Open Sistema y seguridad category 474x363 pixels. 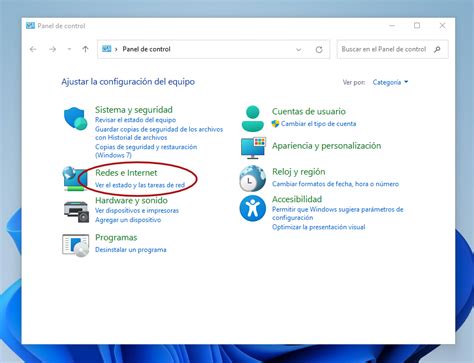[x=134, y=110]
